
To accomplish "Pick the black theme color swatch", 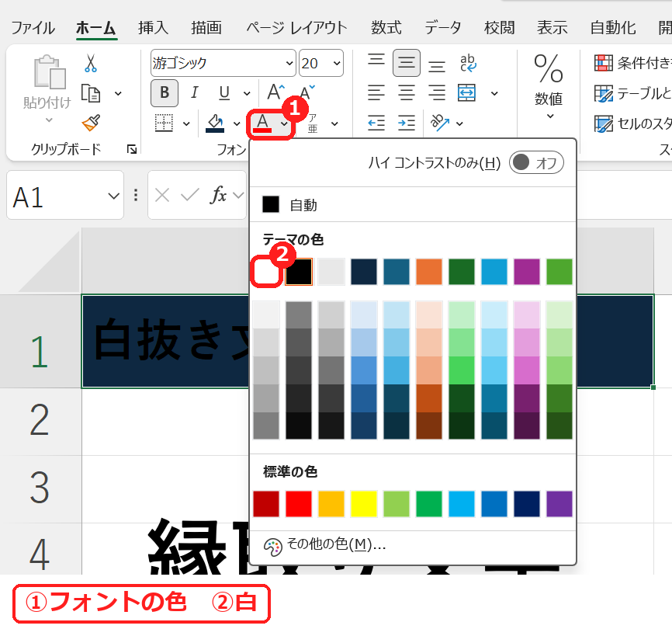I will tap(299, 272).
